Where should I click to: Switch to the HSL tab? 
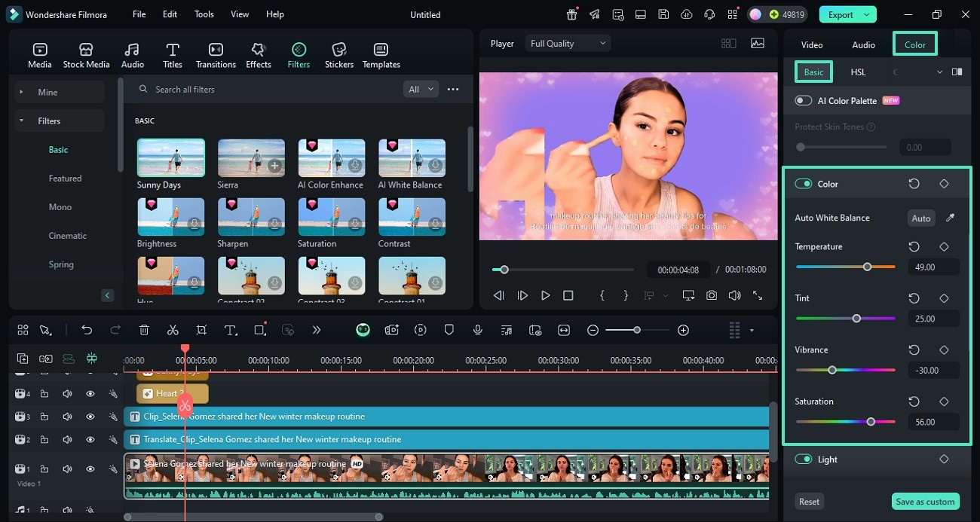(x=858, y=72)
